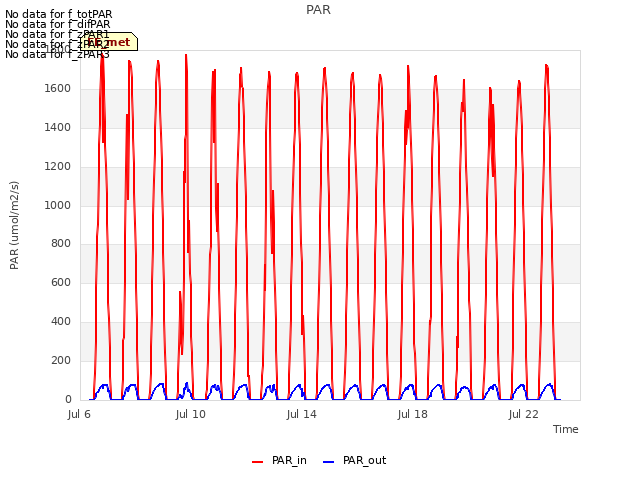Click the 1600 y-axis tick label
Screen dimensions: 640x480
[58, 88]
